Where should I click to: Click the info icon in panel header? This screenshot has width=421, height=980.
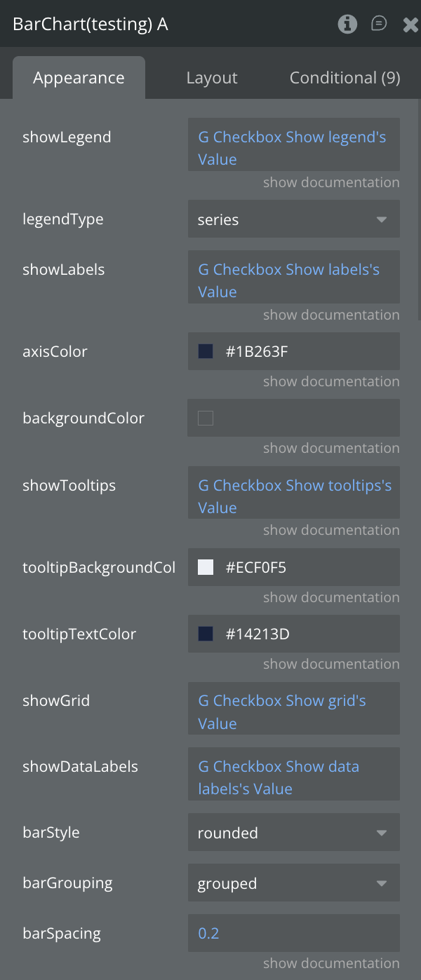347,25
